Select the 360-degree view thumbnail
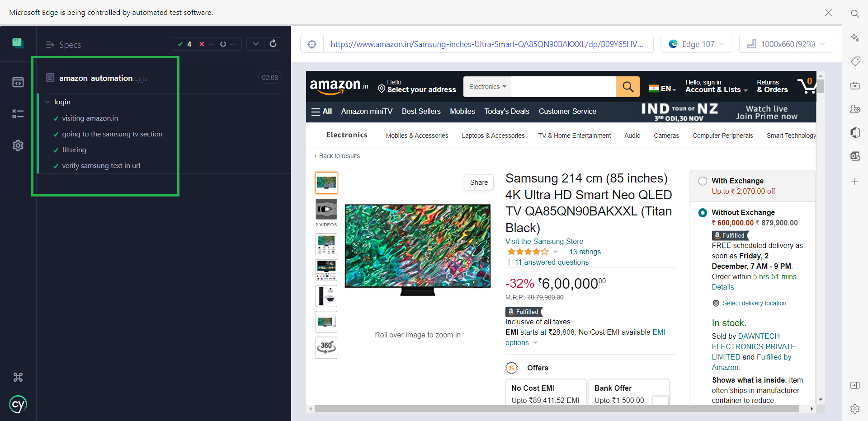Viewport: 868px width, 421px height. (x=326, y=347)
